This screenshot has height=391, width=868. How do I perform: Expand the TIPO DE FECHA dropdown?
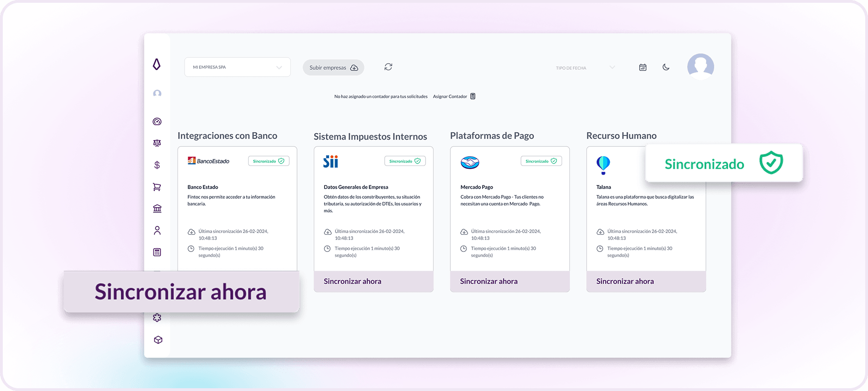tap(585, 68)
